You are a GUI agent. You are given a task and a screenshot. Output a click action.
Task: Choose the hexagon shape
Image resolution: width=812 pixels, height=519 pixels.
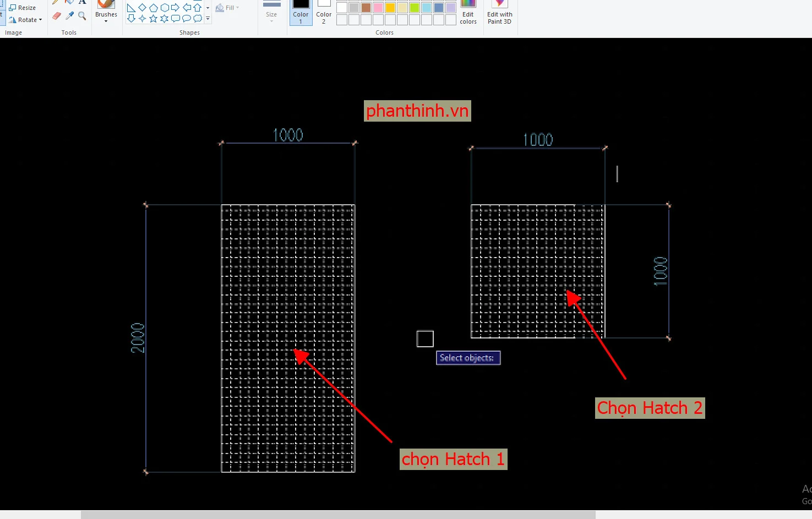pyautogui.click(x=164, y=8)
